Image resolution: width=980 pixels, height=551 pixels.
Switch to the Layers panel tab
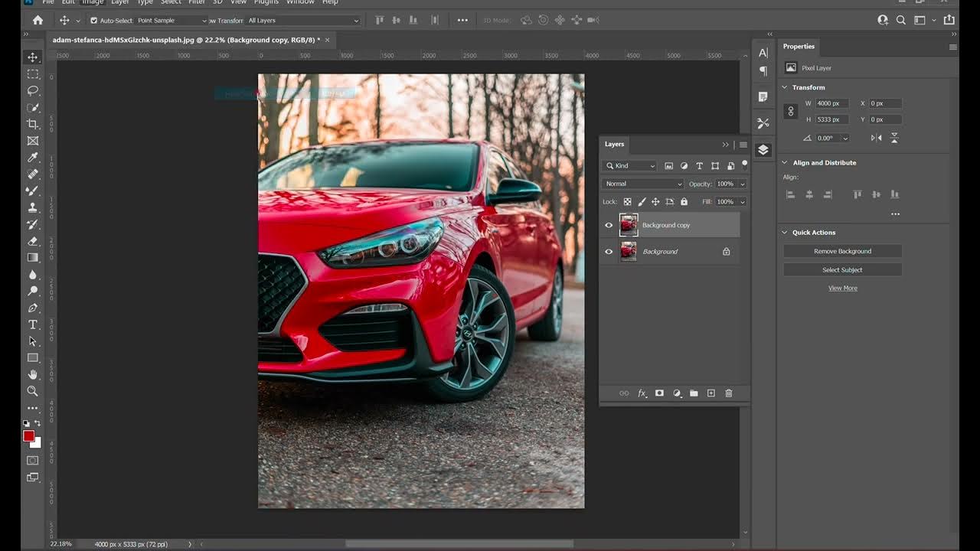point(614,144)
